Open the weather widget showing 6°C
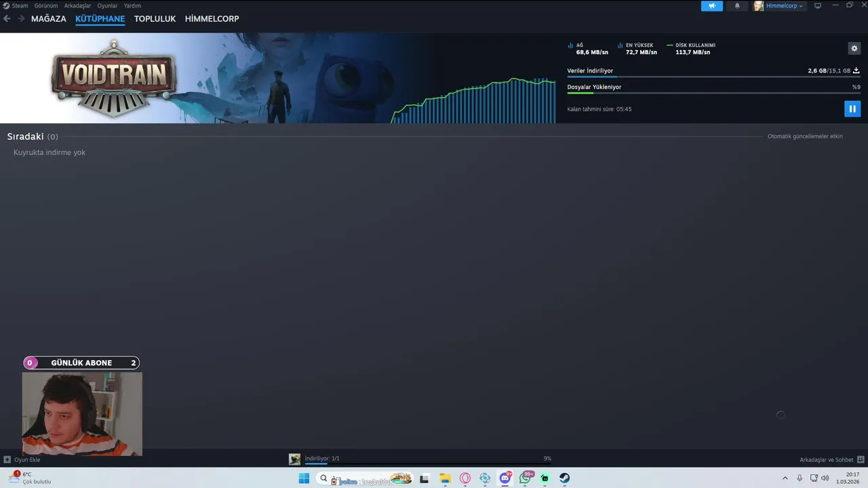Image resolution: width=868 pixels, height=488 pixels. point(31,479)
